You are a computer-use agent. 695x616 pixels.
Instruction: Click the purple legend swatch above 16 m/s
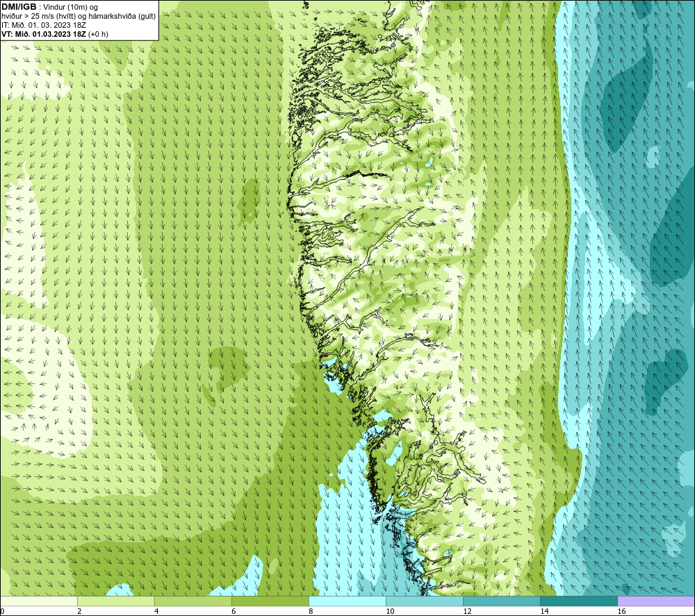(x=656, y=601)
